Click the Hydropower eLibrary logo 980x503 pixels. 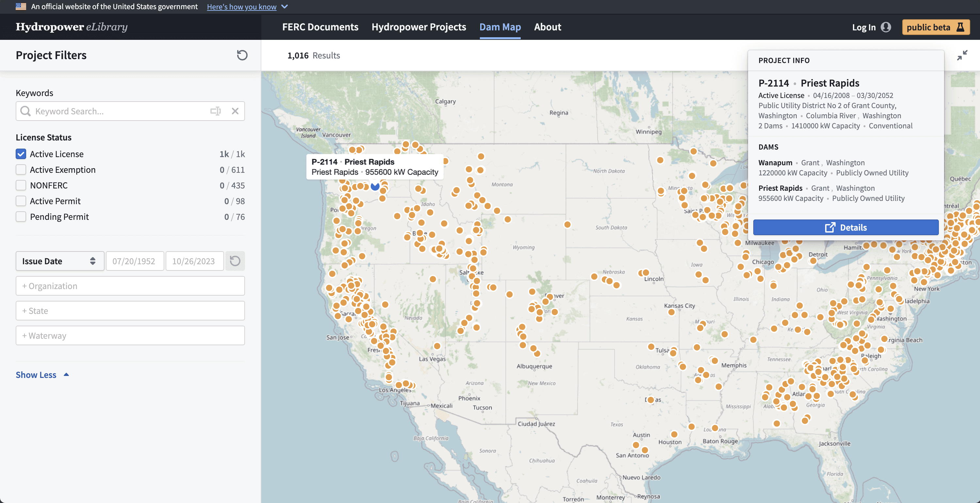click(72, 27)
